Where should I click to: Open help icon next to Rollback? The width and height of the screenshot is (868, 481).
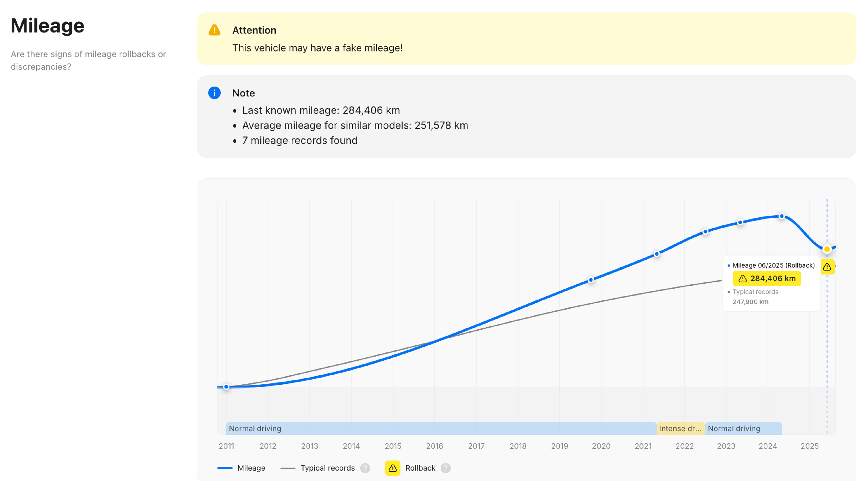tap(446, 468)
